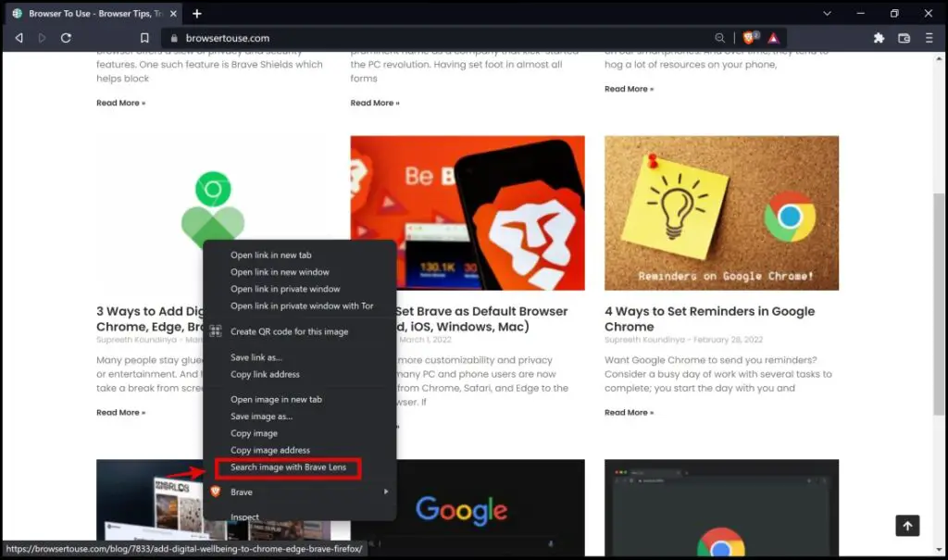Image resolution: width=948 pixels, height=560 pixels.
Task: Open Set Brave as Default Browser headline
Action: point(481,318)
